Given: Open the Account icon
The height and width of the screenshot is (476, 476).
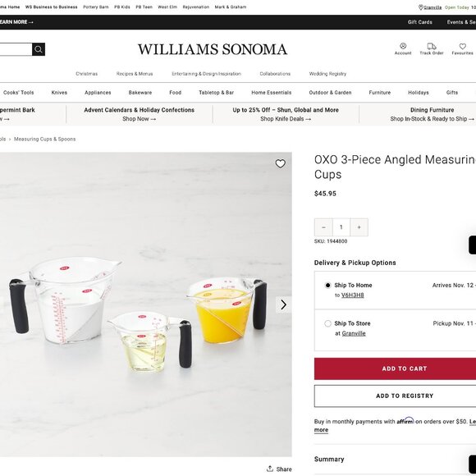Looking at the screenshot, I should click(x=403, y=46).
